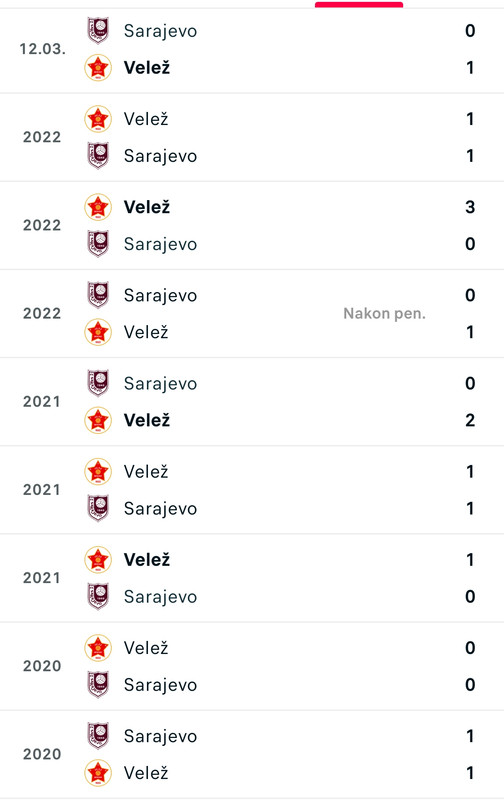Open bold Velež in the 1-0 2021 match
The height and width of the screenshot is (800, 504).
pos(147,560)
